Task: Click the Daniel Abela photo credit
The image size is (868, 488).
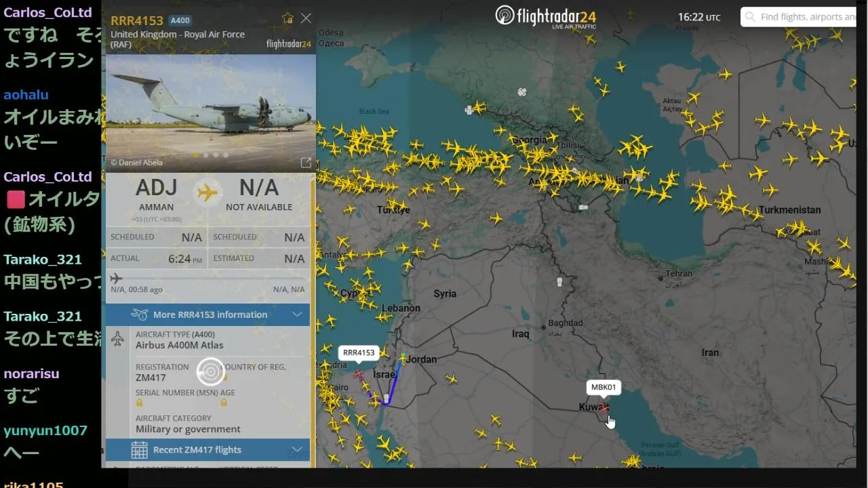Action: click(x=136, y=163)
